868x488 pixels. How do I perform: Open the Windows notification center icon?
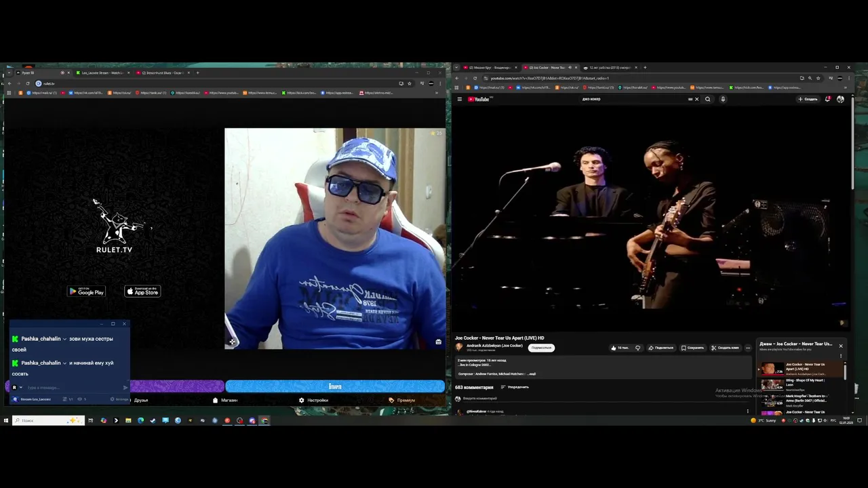click(x=859, y=420)
